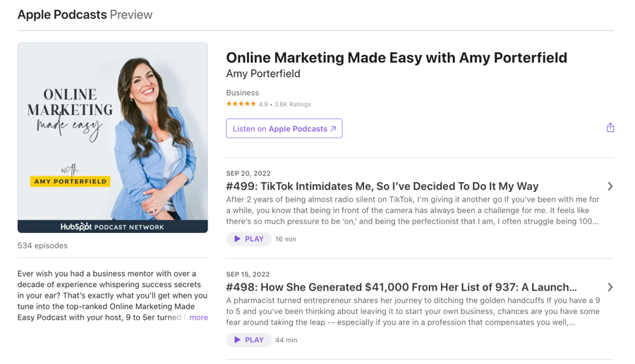Click episode #499 description text
This screenshot has width=635, height=364.
pyautogui.click(x=413, y=210)
